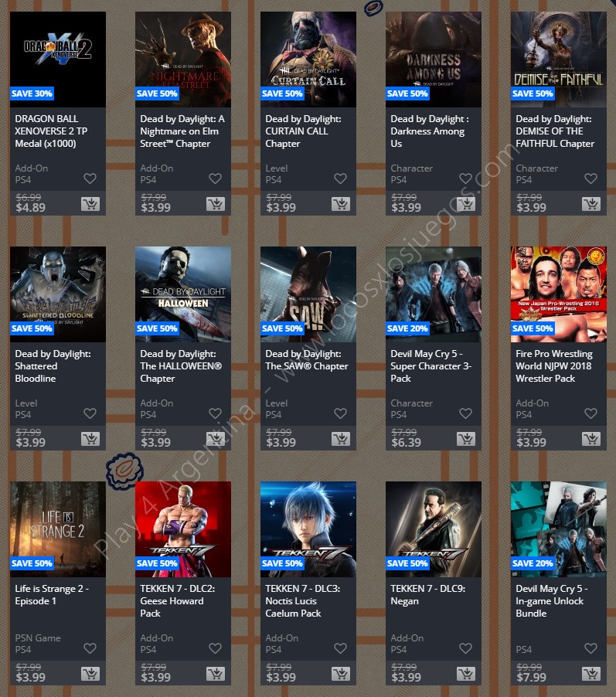Image resolution: width=616 pixels, height=697 pixels.
Task: Add Nightmare on Elm Street Chapter to cart
Action: coord(216,204)
